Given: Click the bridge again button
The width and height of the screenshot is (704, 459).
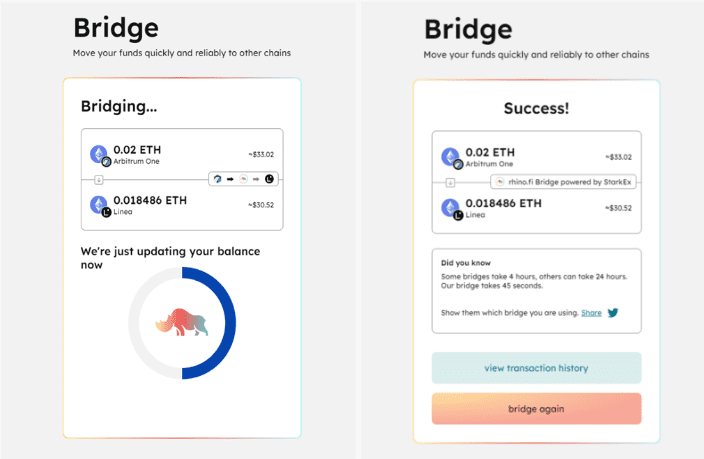Looking at the screenshot, I should [x=537, y=409].
